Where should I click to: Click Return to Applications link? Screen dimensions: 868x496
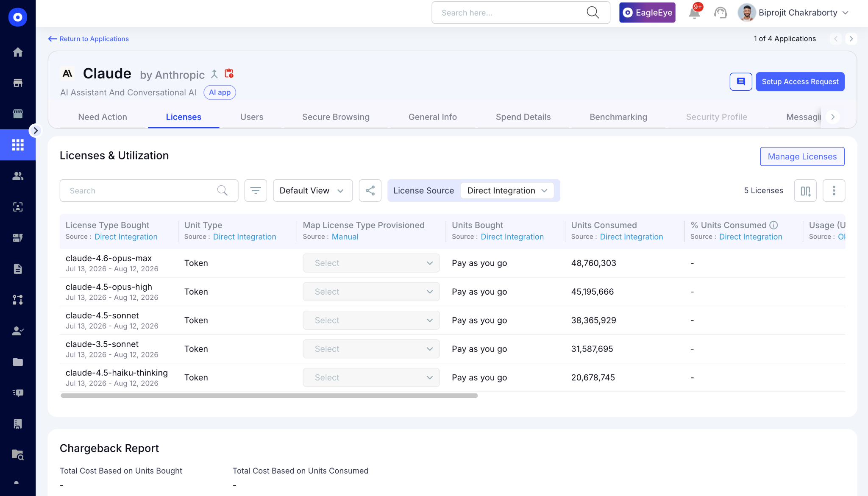[x=89, y=39]
